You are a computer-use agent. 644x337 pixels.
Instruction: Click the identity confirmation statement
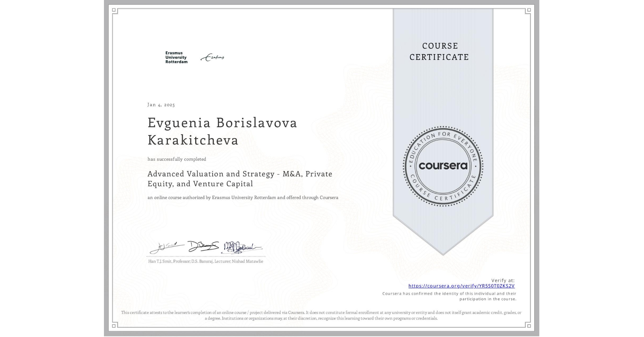[449, 296]
